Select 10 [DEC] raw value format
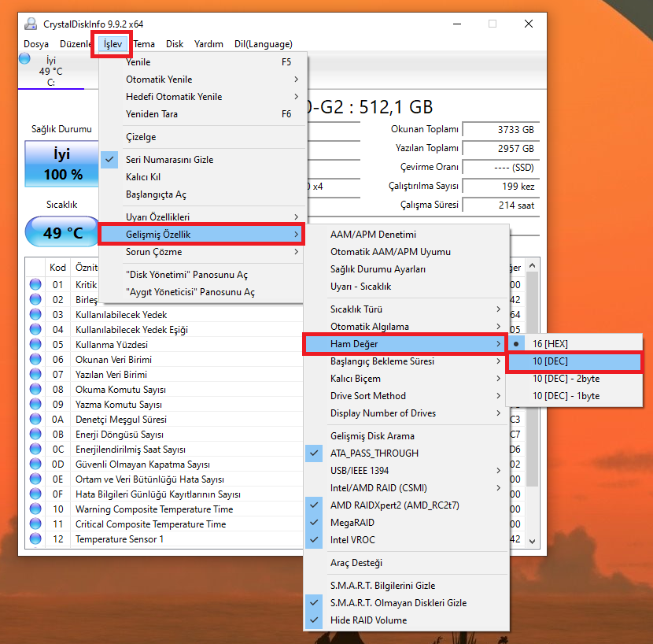Screen dimensions: 653x644 coord(574,361)
